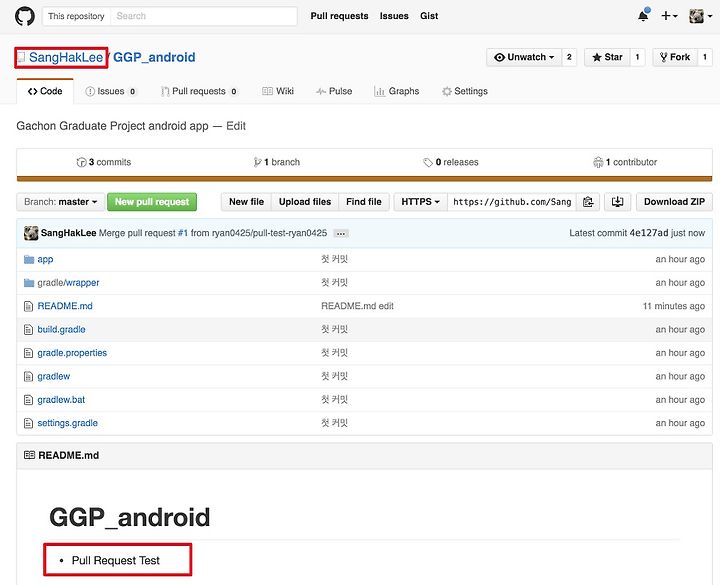The image size is (720, 585).
Task: Open the Graphs tab
Action: (397, 91)
